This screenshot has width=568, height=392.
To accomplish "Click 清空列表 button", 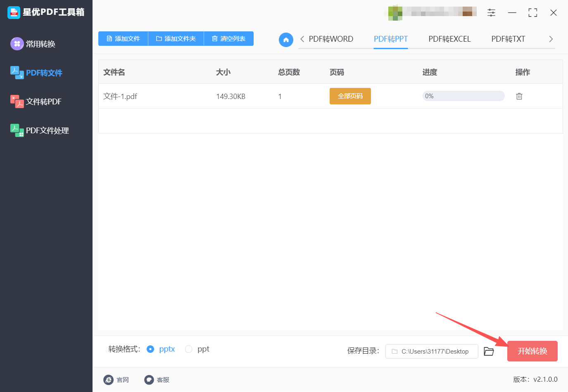I will point(229,39).
